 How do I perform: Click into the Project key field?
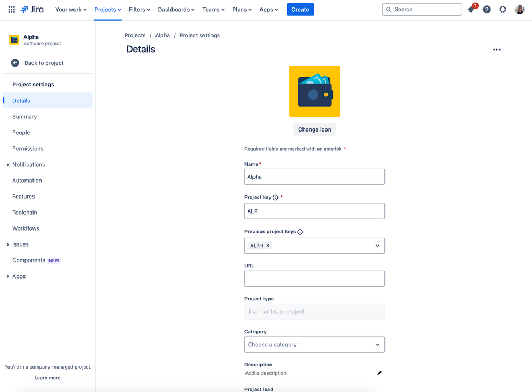[x=315, y=211]
